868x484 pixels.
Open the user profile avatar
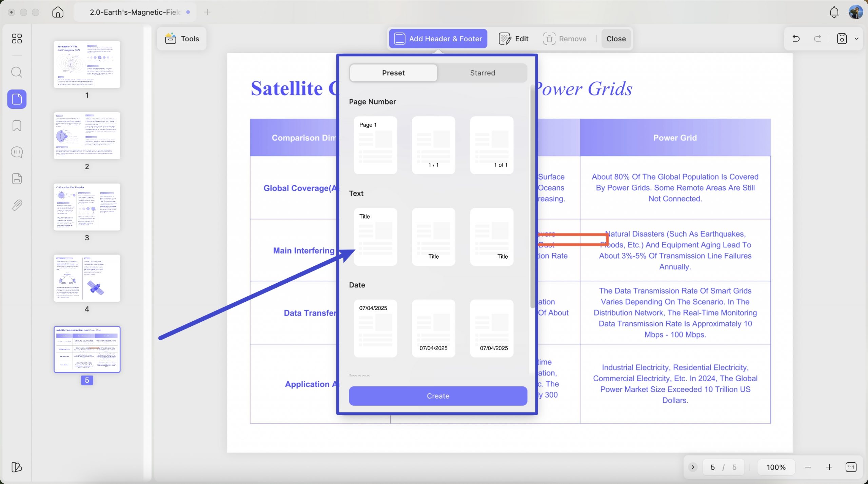click(855, 12)
